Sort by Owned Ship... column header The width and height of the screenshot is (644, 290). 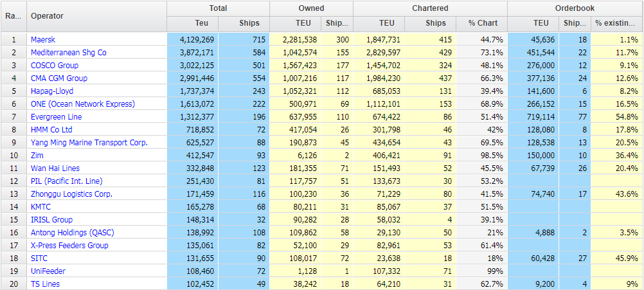click(337, 23)
